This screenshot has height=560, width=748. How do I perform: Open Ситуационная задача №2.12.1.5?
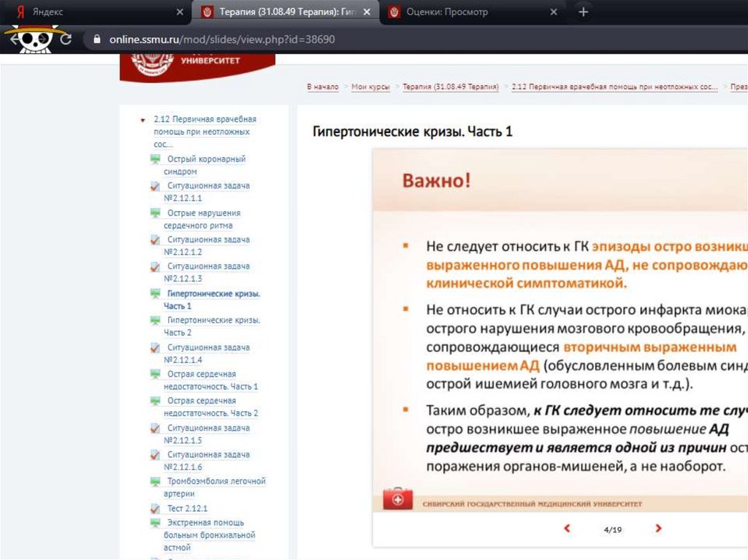207,434
